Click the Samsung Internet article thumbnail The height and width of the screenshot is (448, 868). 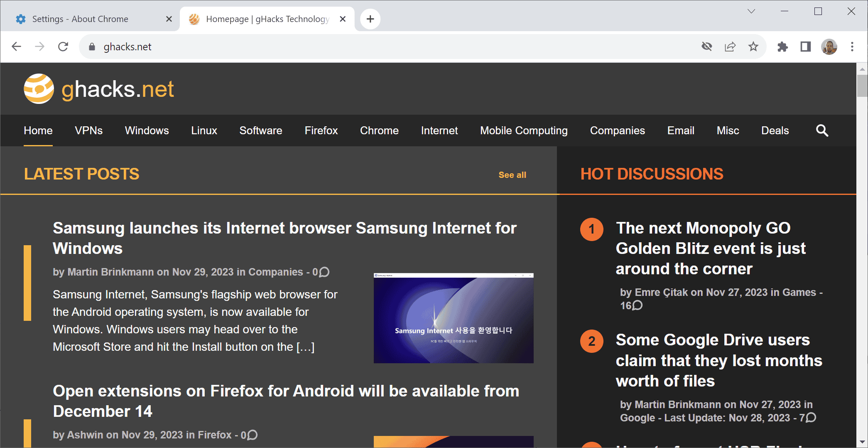click(454, 318)
